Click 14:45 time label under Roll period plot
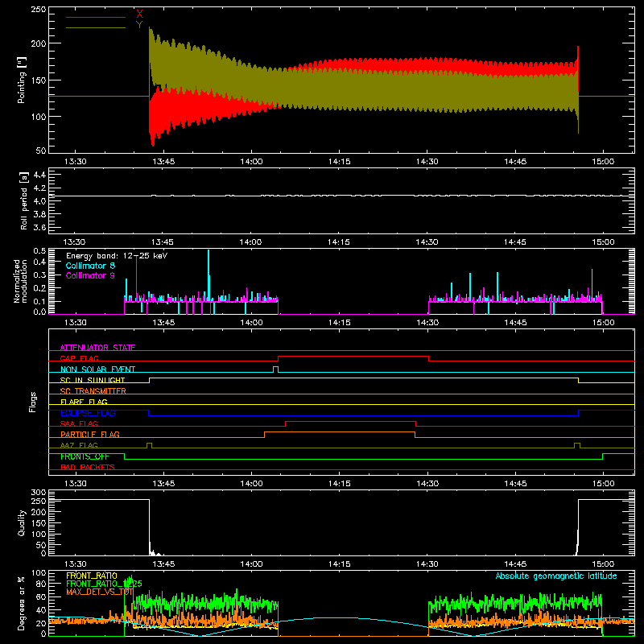Viewport: 644px width, 644px height. tap(514, 242)
